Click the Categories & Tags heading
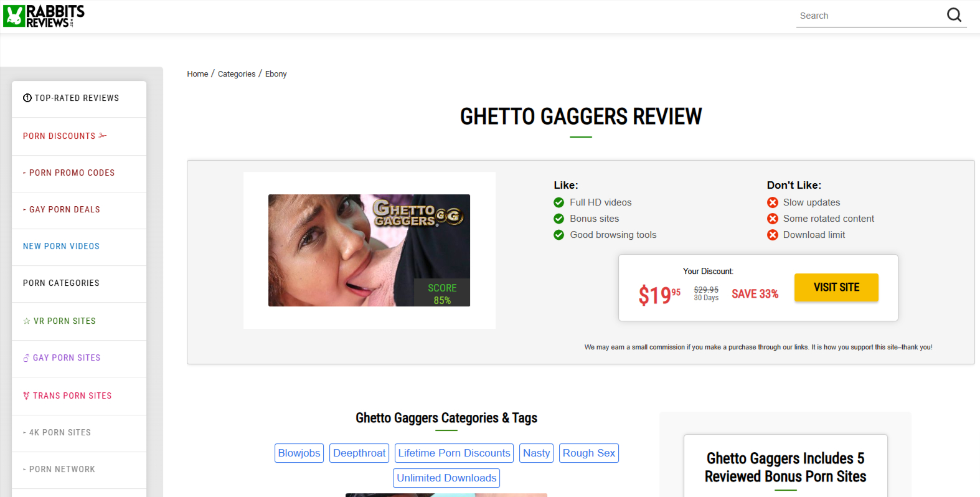 coord(446,418)
